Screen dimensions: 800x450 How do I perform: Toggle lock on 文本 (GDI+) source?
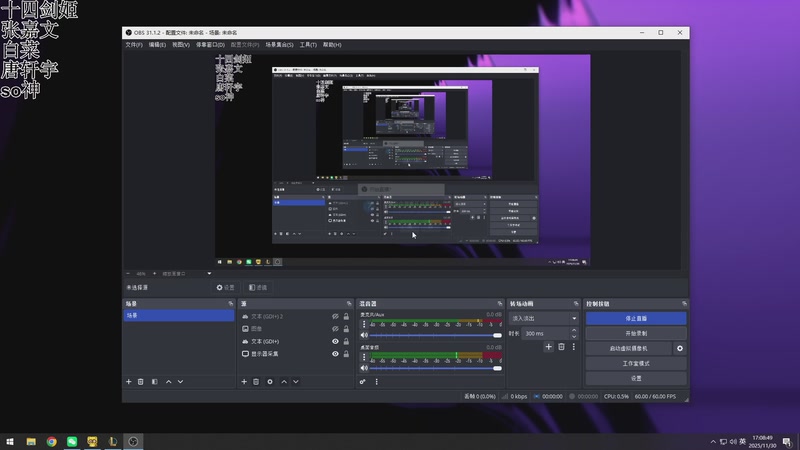click(346, 341)
